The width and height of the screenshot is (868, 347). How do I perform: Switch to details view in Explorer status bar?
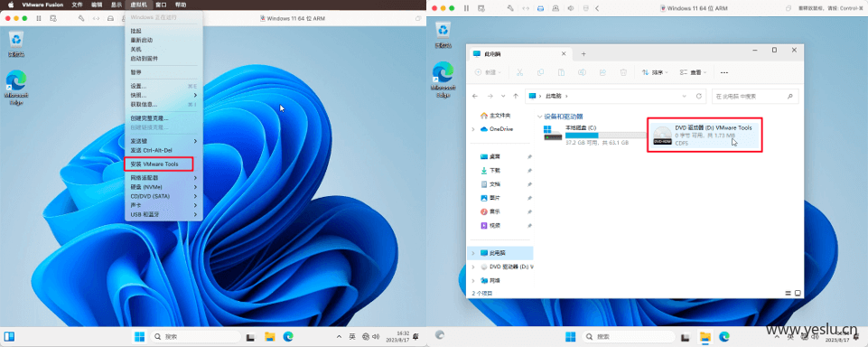point(789,293)
